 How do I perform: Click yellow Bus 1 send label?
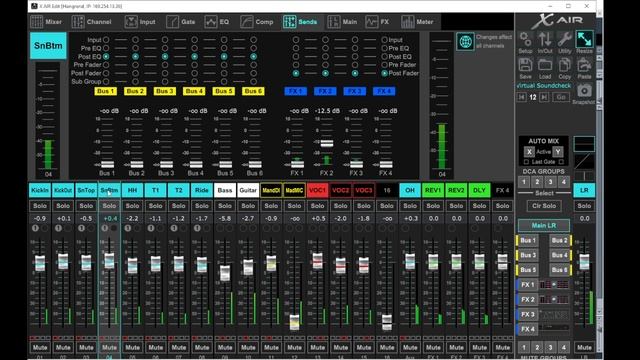[x=106, y=91]
